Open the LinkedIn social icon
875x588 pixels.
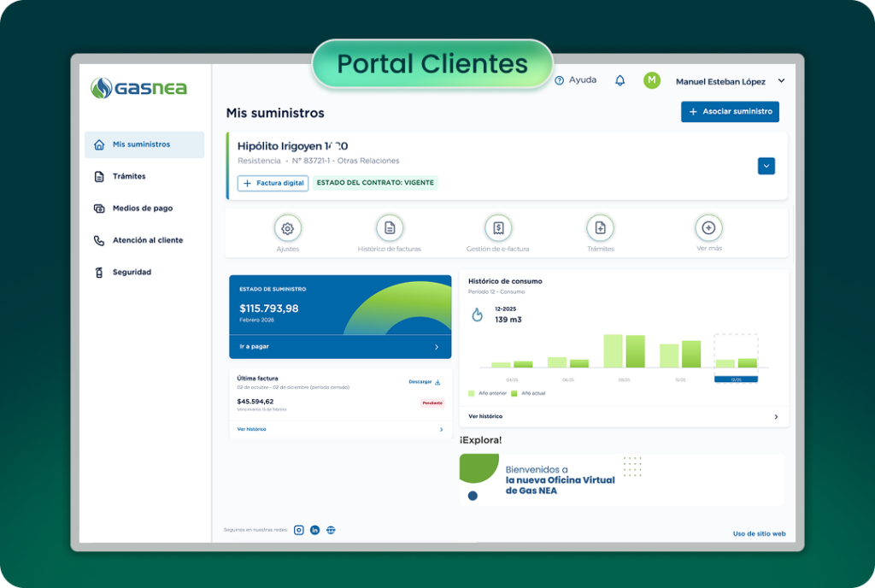[x=314, y=530]
